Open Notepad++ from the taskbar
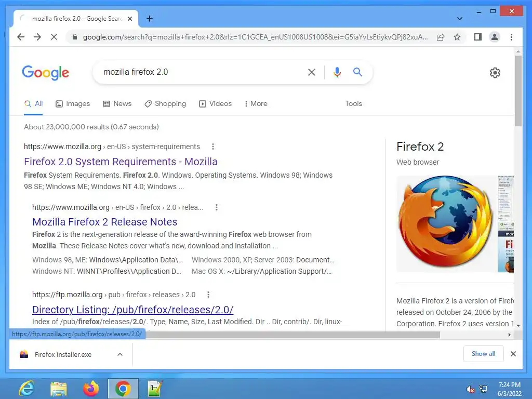Screen dimensions: 532x399 coord(155,389)
